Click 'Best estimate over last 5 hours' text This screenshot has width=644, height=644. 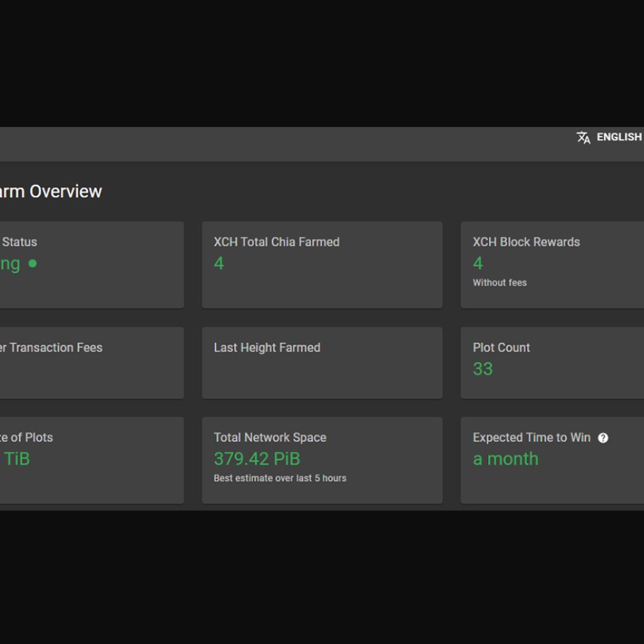pyautogui.click(x=279, y=478)
